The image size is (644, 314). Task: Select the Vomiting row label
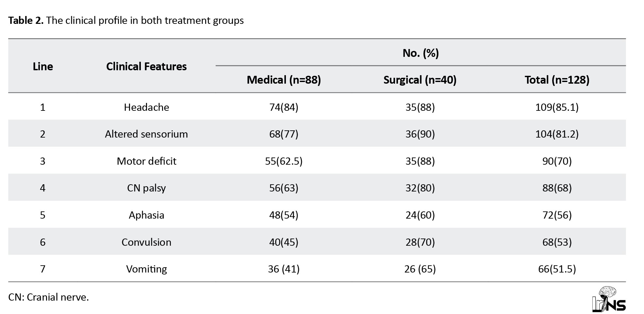(x=146, y=269)
